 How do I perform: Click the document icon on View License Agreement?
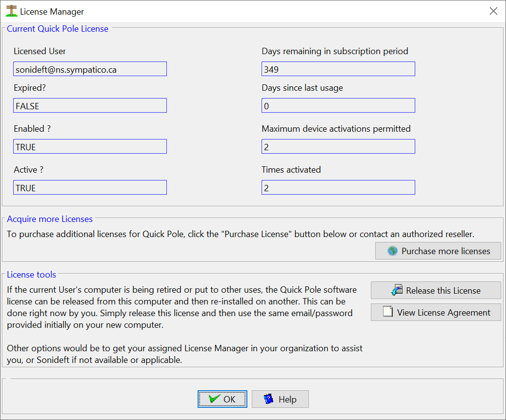[x=388, y=312]
